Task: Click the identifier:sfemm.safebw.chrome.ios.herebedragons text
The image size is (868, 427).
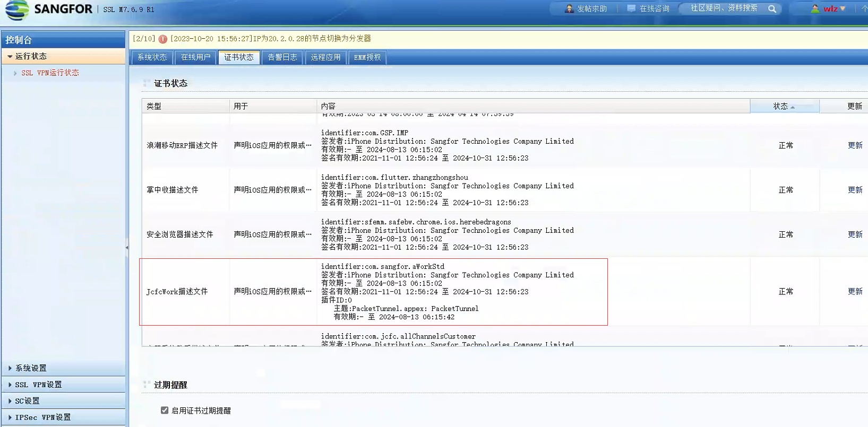Action: 416,222
